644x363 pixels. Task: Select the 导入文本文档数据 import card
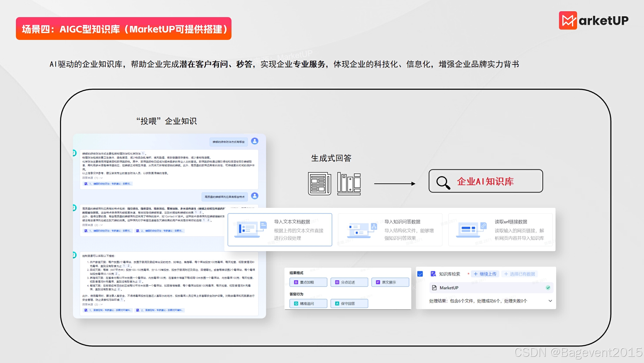tap(279, 230)
